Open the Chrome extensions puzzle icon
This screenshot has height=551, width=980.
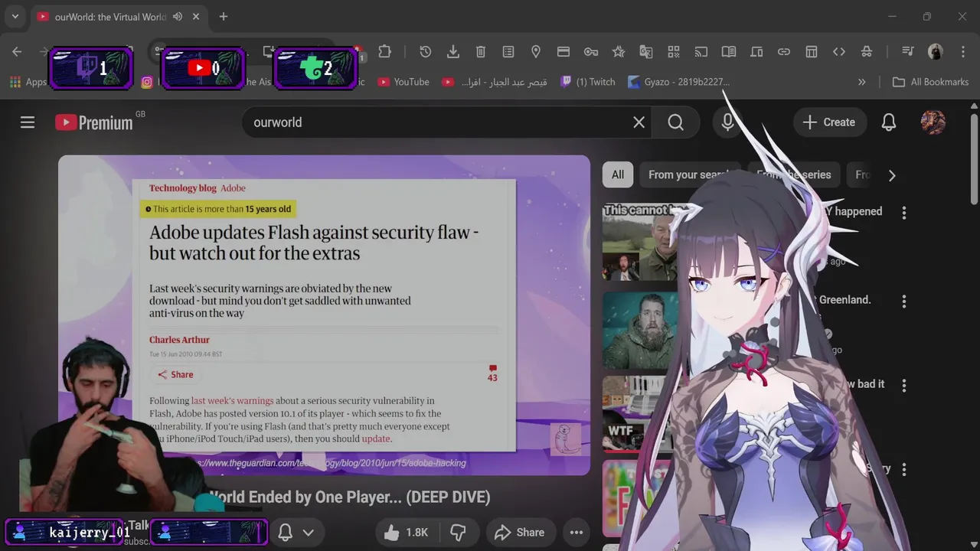coord(384,51)
